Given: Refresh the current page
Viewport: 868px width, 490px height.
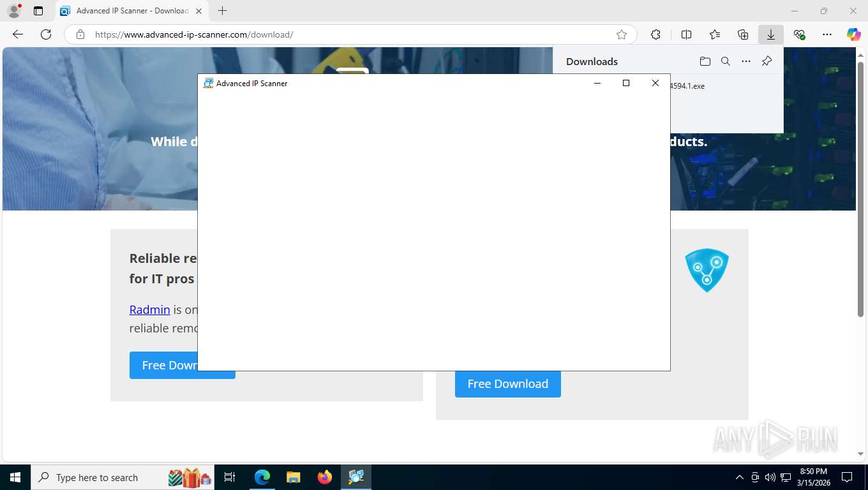Looking at the screenshot, I should 46,34.
